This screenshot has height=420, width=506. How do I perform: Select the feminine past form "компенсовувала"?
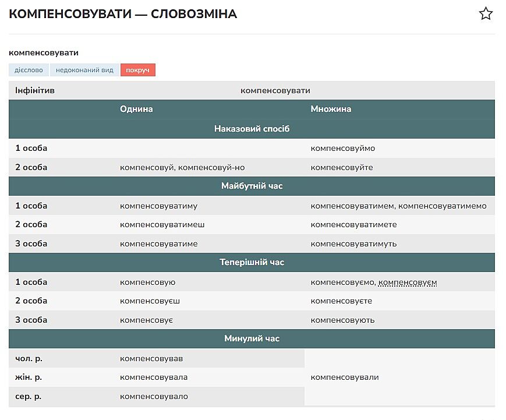point(154,377)
